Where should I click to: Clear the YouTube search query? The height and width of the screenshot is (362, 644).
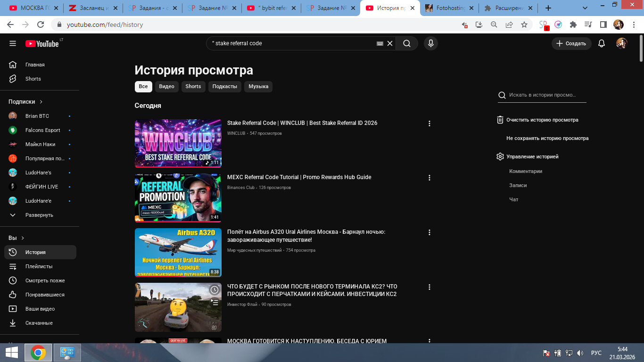coord(390,43)
